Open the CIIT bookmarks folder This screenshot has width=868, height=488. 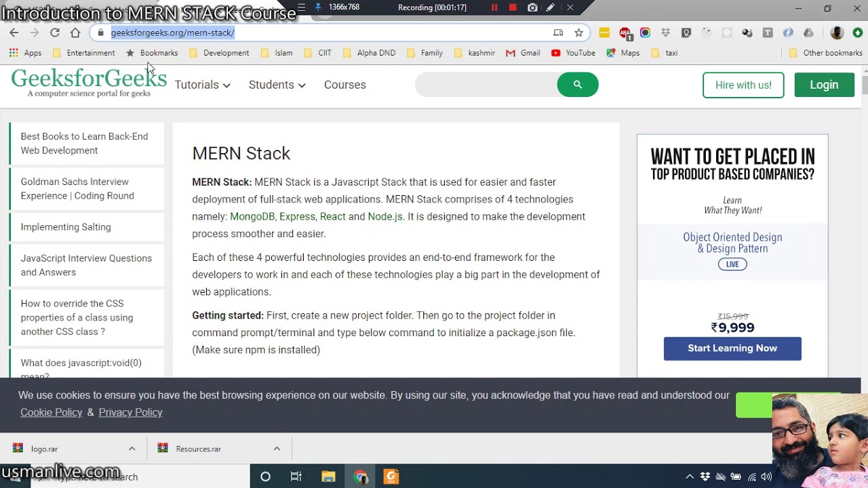[x=318, y=53]
